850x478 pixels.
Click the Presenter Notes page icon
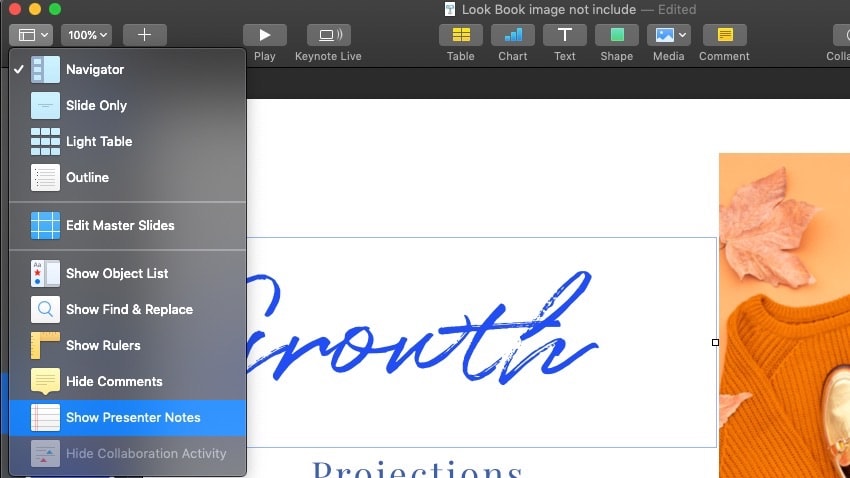45,417
